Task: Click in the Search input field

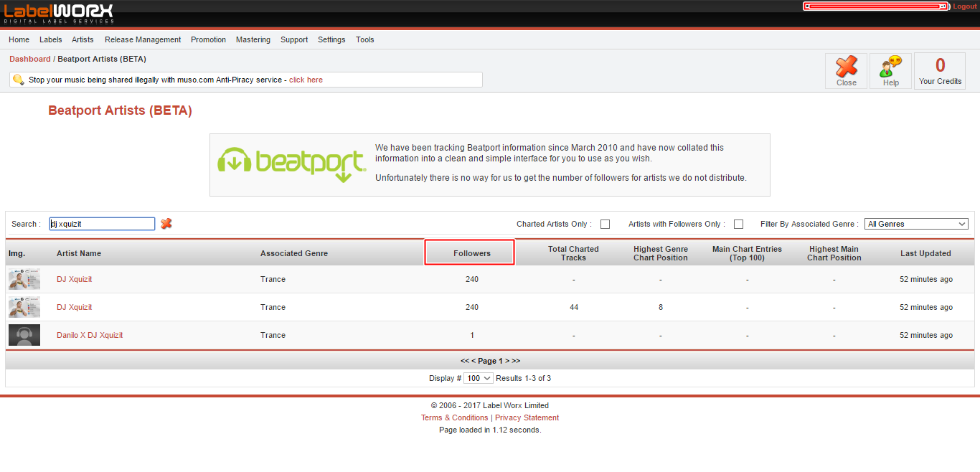Action: click(102, 224)
